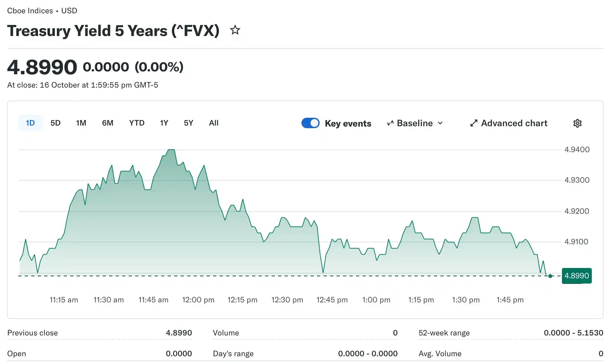This screenshot has height=364, width=610.
Task: Click the Key events label
Action: [x=348, y=124]
